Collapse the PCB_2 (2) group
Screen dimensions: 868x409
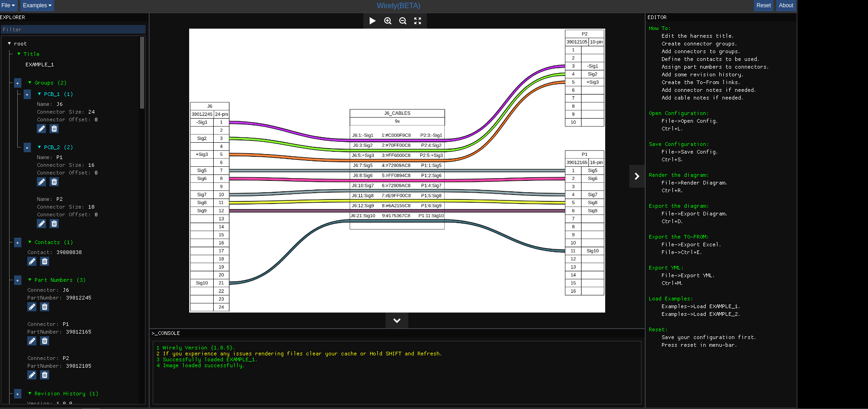(39, 147)
